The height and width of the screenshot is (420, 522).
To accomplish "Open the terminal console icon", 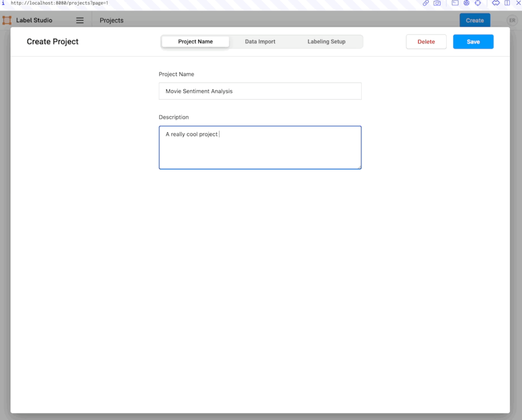I will pos(455,3).
